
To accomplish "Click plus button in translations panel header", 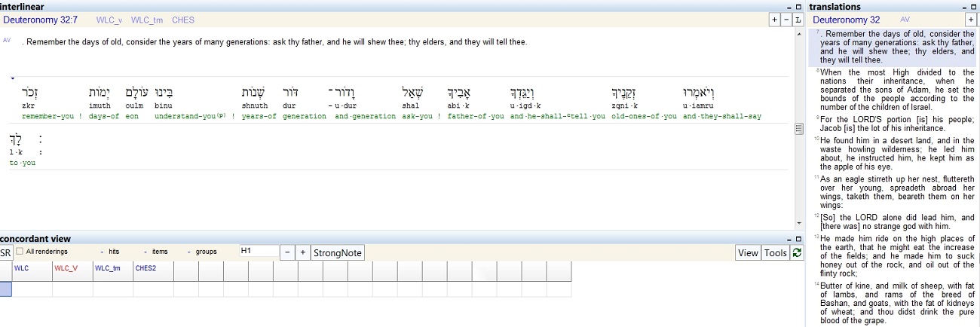I will (x=972, y=20).
